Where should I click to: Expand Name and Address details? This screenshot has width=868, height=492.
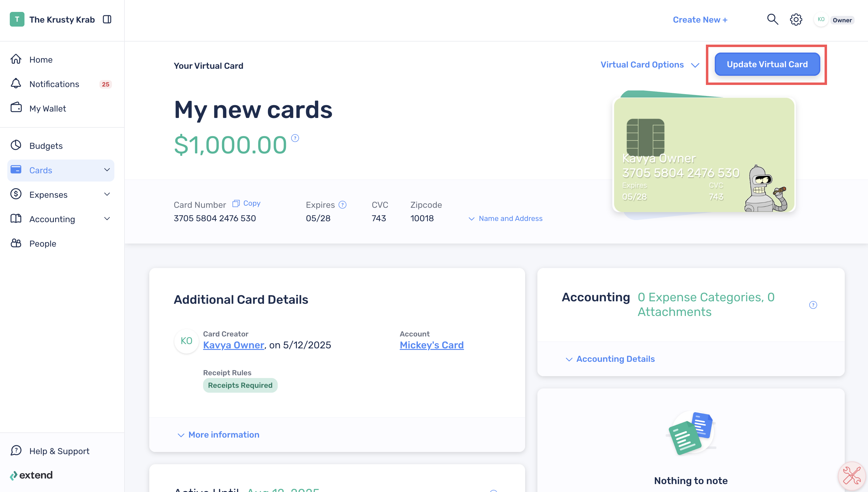[x=505, y=218]
